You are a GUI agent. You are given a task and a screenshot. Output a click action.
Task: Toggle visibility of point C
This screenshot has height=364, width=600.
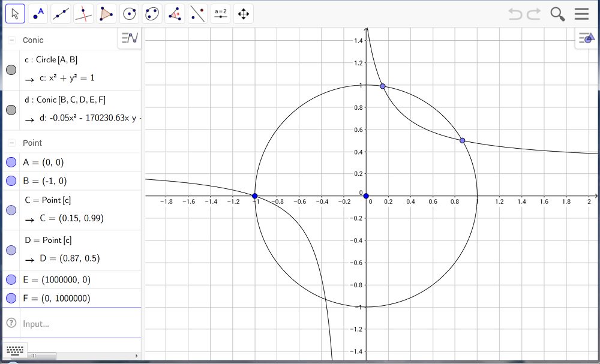11,210
